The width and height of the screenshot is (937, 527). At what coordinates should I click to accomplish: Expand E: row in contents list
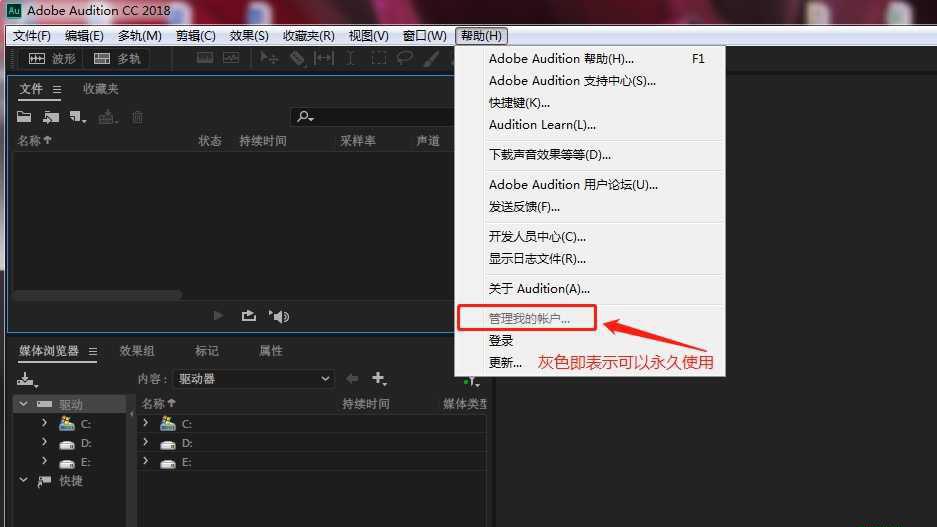(145, 461)
